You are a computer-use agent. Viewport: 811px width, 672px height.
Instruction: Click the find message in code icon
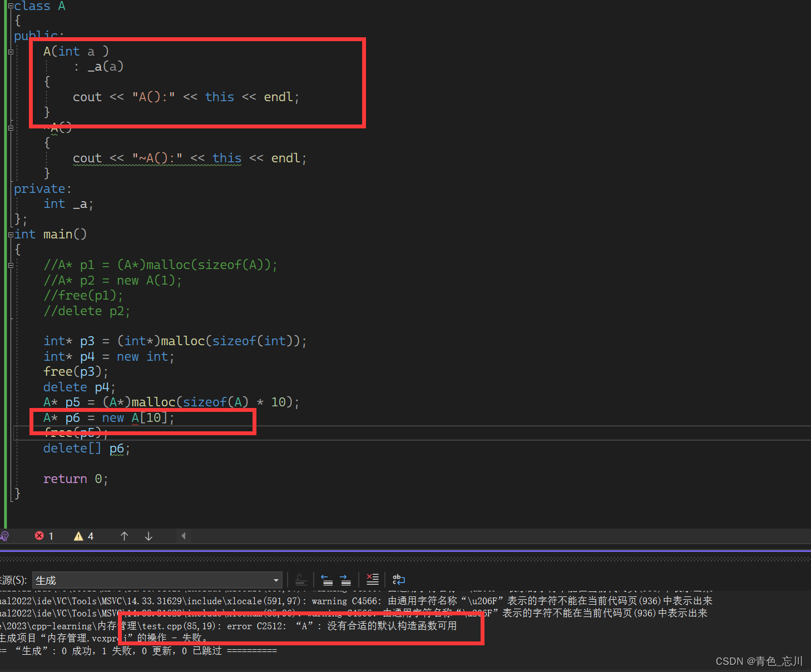click(301, 580)
